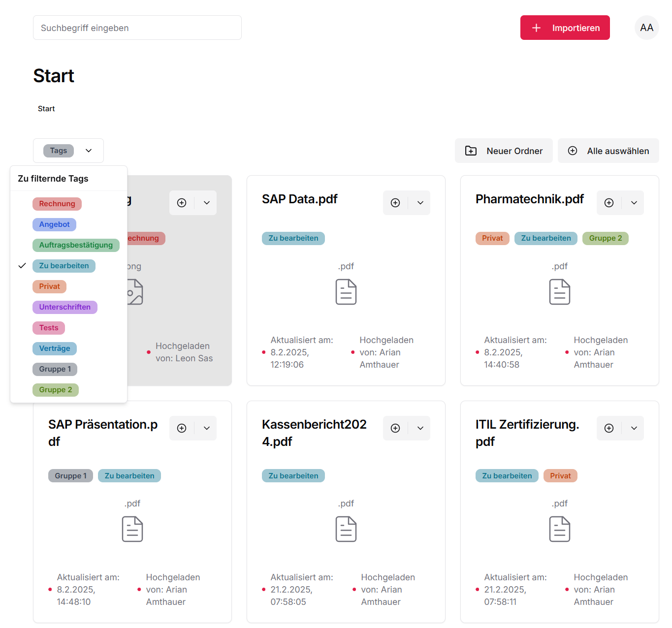The height and width of the screenshot is (628, 672).
Task: Click the orange Privat tag on Pharmatechnik.pdf
Action: (x=492, y=238)
